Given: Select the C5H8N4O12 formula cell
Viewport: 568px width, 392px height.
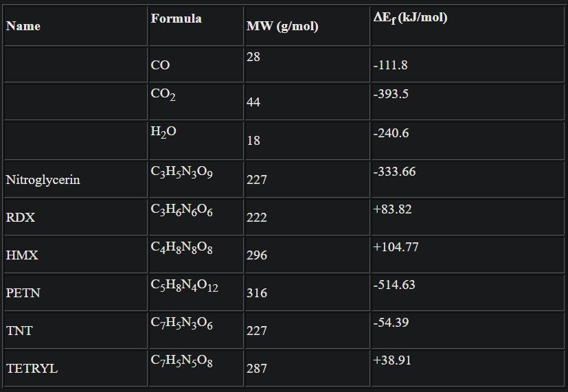Looking at the screenshot, I should tap(184, 285).
